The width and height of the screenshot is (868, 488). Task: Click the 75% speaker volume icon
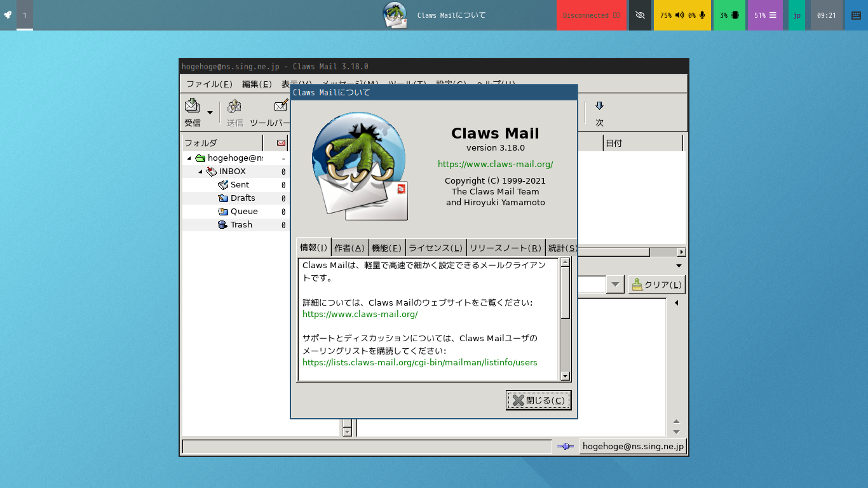click(x=680, y=15)
